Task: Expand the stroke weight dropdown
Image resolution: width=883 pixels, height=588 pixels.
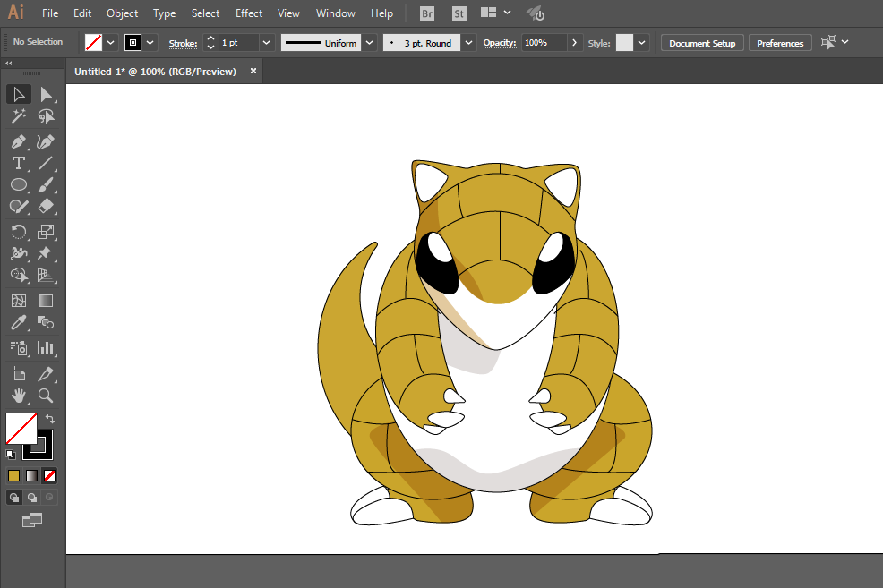Action: click(x=266, y=43)
